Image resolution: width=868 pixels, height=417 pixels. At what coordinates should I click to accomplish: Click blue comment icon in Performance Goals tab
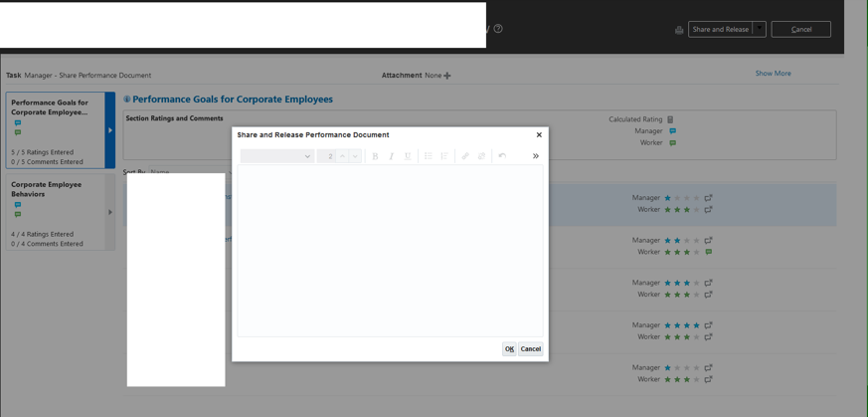18,123
